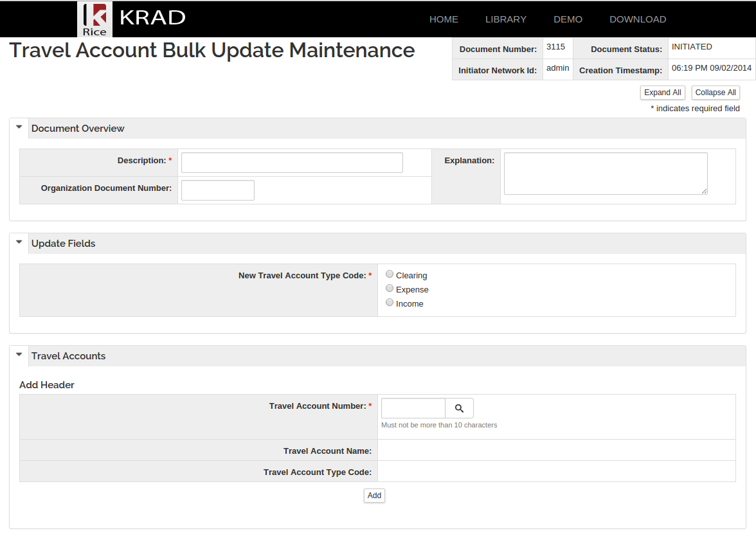The height and width of the screenshot is (538, 756).
Task: Click the Kuali Rice logo icon
Action: coord(95,19)
